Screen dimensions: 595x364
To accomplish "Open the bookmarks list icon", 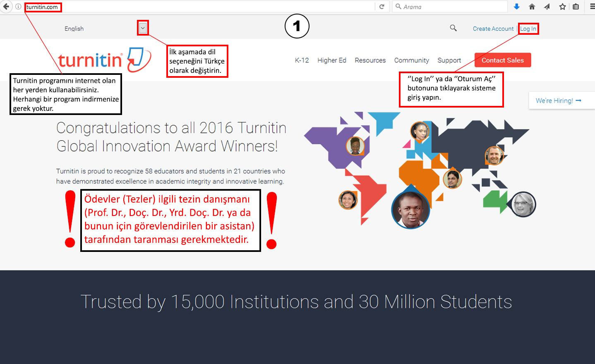I will click(x=576, y=7).
